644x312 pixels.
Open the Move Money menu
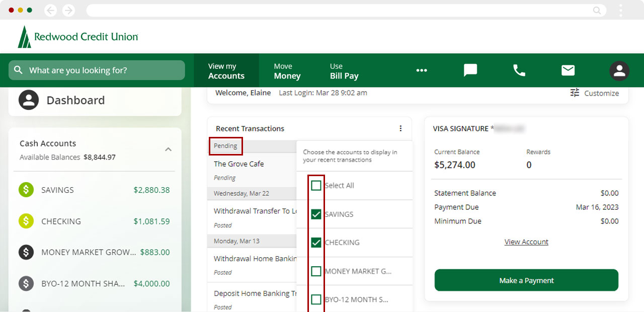click(287, 70)
